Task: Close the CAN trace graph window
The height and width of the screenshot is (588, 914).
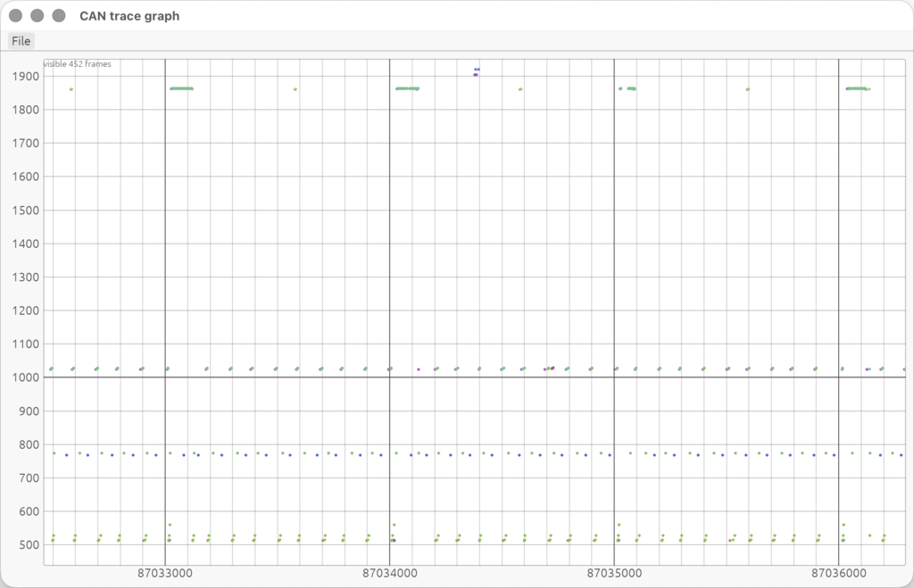Action: (x=16, y=16)
